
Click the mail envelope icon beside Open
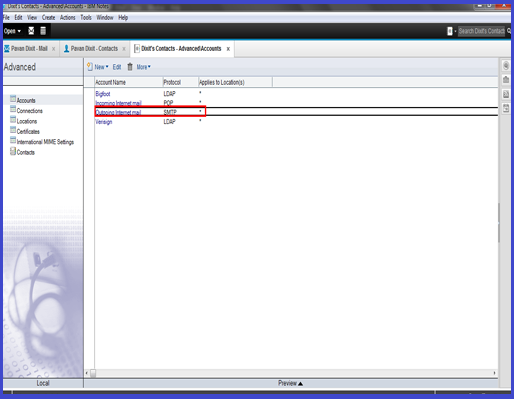pyautogui.click(x=31, y=31)
